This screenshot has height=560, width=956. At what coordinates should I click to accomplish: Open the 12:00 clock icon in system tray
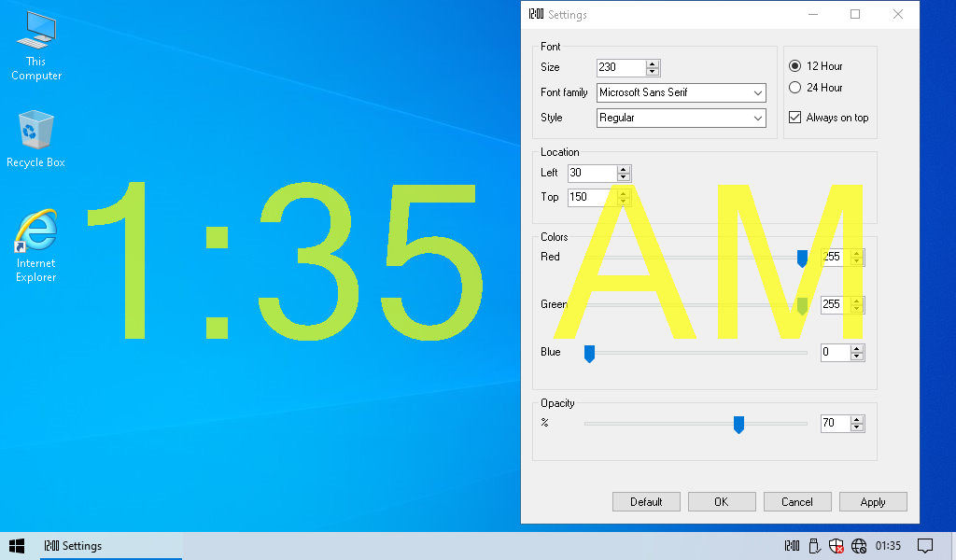pos(791,545)
